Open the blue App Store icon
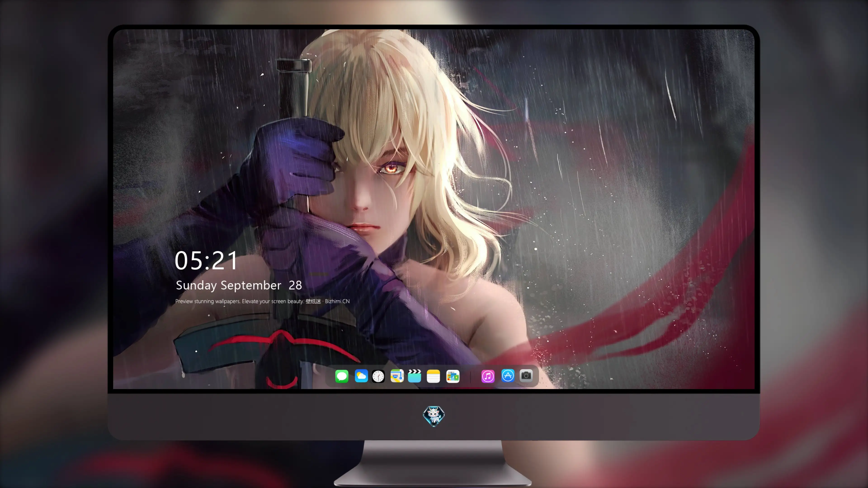868x488 pixels. tap(508, 375)
